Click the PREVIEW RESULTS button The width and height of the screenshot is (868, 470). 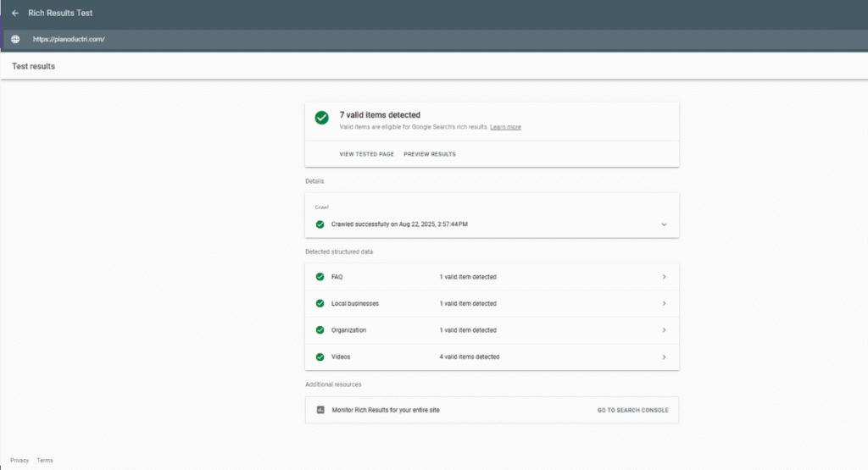point(429,154)
